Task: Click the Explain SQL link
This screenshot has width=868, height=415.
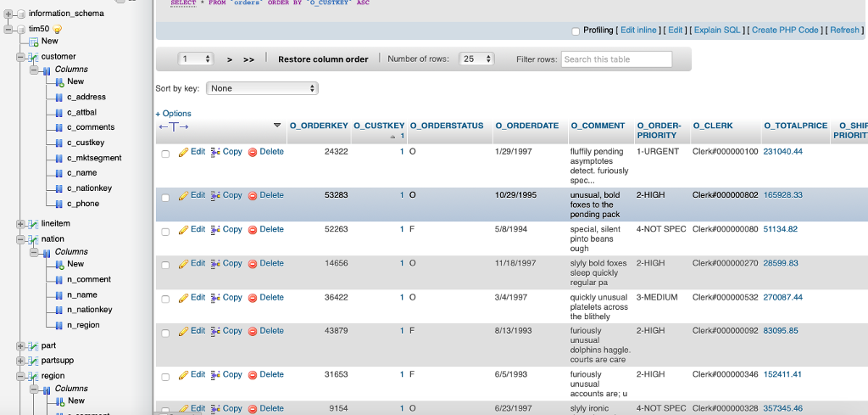Action: pyautogui.click(x=717, y=31)
